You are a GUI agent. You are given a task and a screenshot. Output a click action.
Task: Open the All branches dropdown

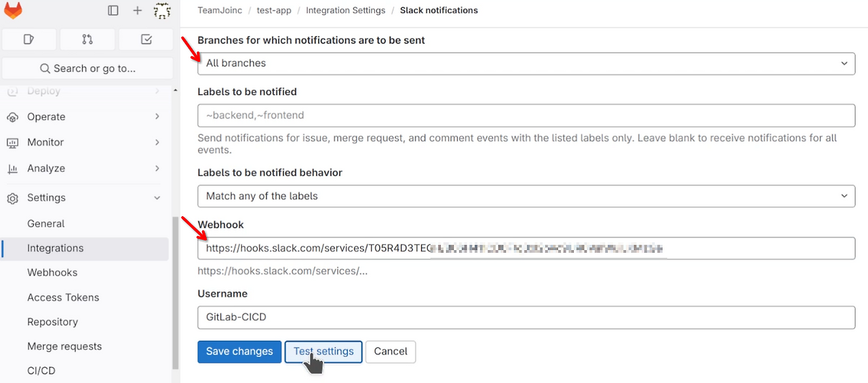point(526,63)
